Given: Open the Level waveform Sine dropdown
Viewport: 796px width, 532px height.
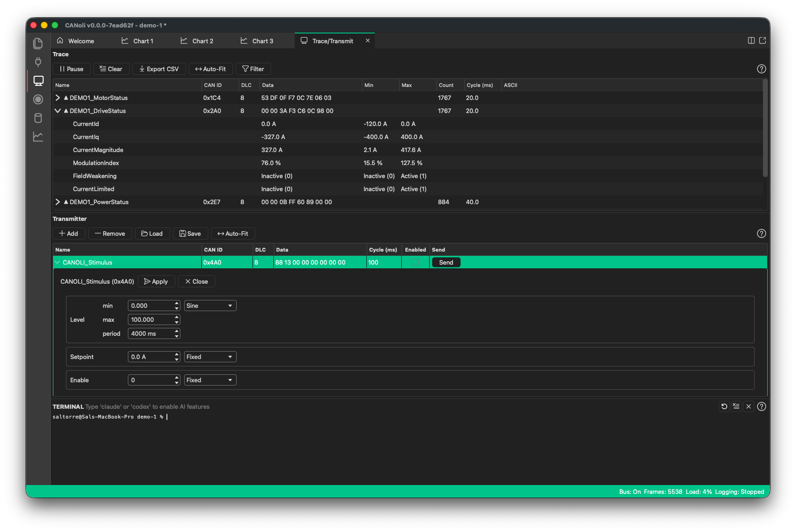Looking at the screenshot, I should pos(210,306).
